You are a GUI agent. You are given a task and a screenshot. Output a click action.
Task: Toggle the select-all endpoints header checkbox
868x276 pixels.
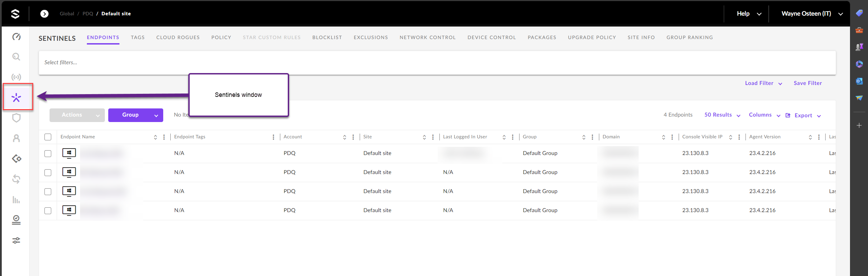coord(48,137)
